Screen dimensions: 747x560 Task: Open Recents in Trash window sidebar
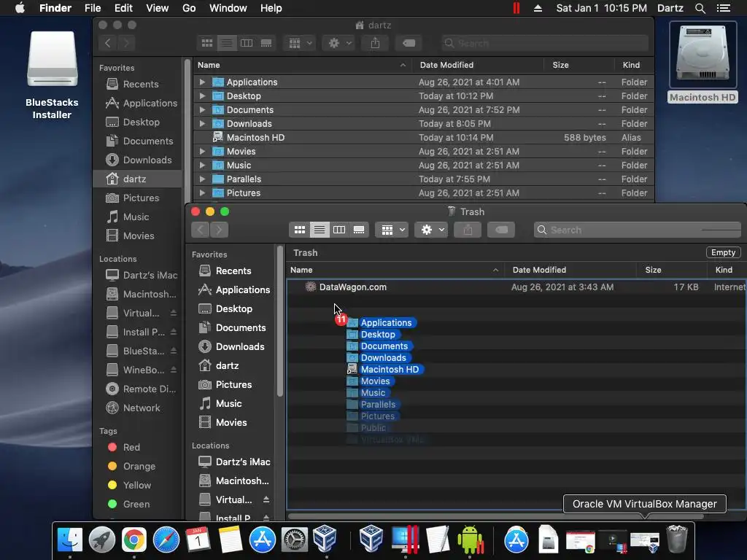tap(233, 271)
